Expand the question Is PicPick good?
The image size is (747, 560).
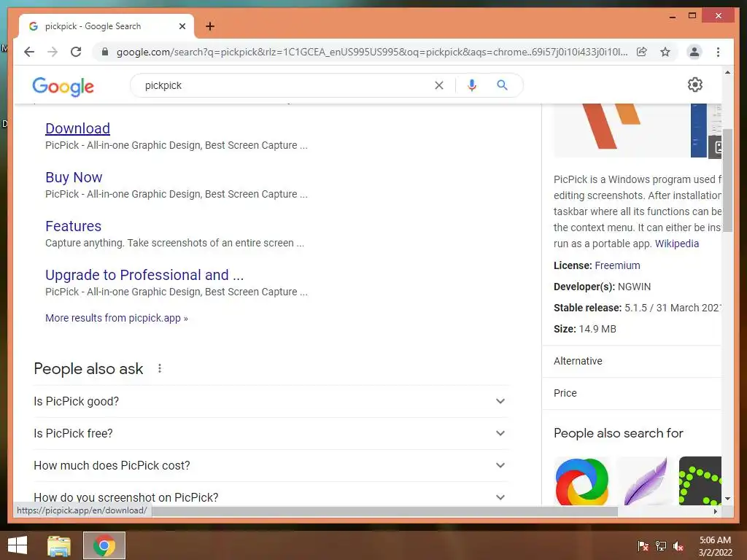point(271,402)
